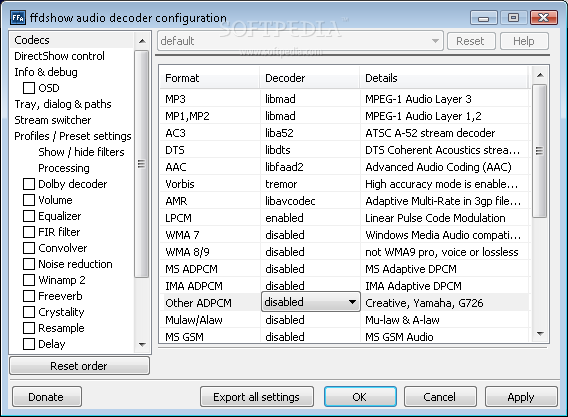Click disabled value in IMA ADPCM row

click(x=285, y=286)
